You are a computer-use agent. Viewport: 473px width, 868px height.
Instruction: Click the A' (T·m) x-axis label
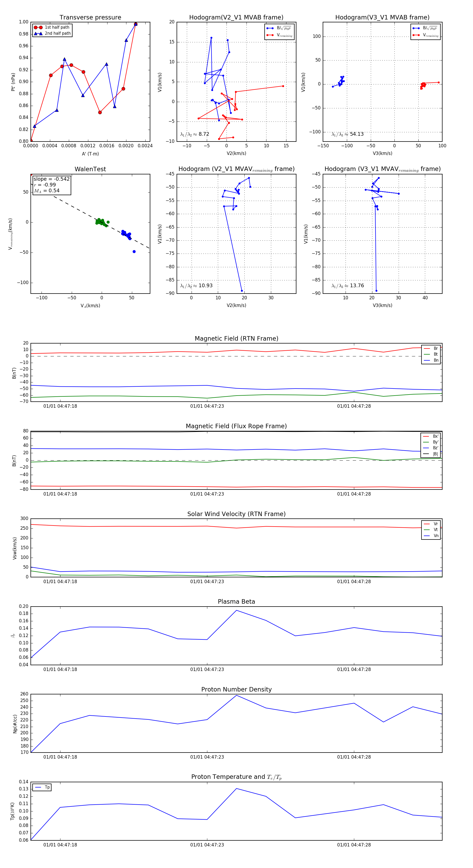click(90, 154)
